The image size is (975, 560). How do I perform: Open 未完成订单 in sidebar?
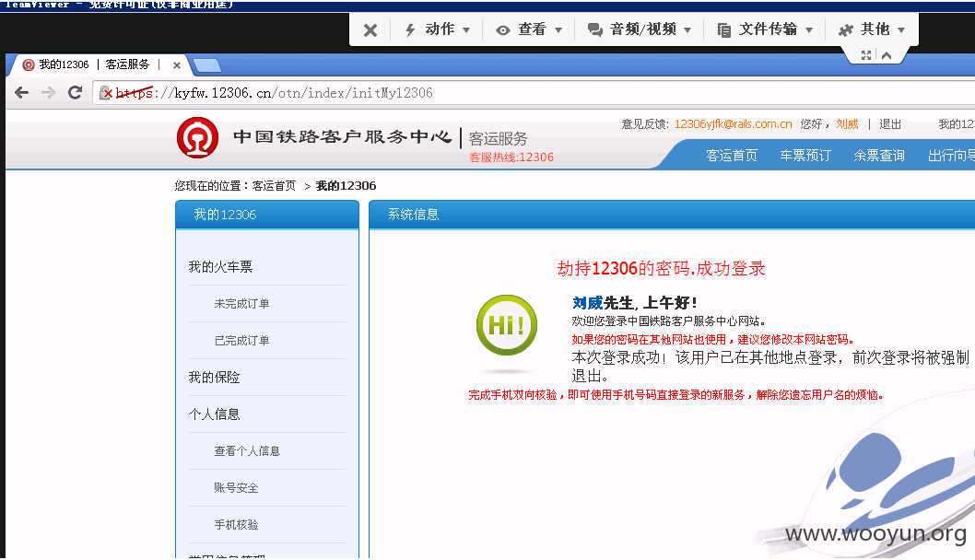coord(241,304)
